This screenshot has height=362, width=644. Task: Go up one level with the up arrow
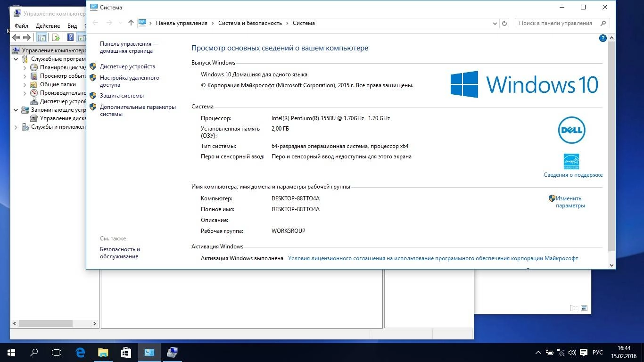131,23
